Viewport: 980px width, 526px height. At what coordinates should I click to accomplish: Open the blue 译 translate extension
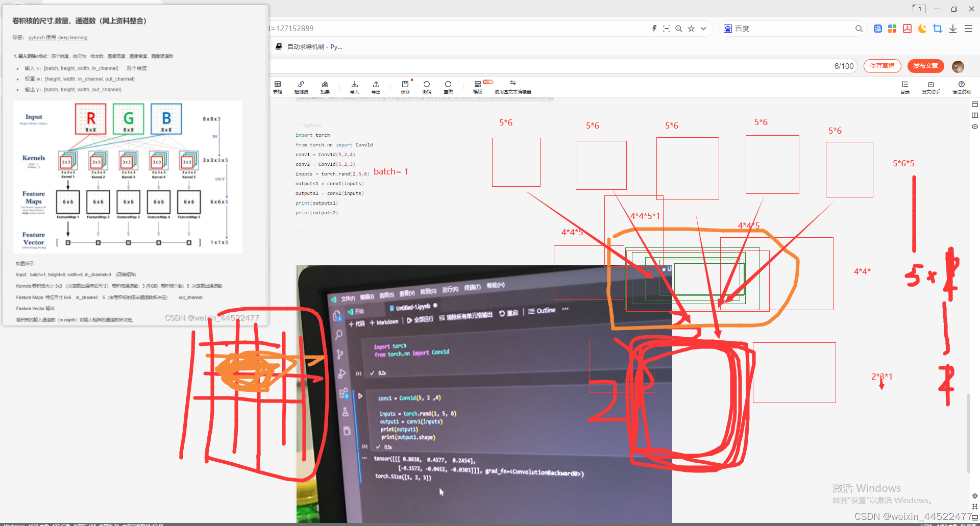[878, 29]
